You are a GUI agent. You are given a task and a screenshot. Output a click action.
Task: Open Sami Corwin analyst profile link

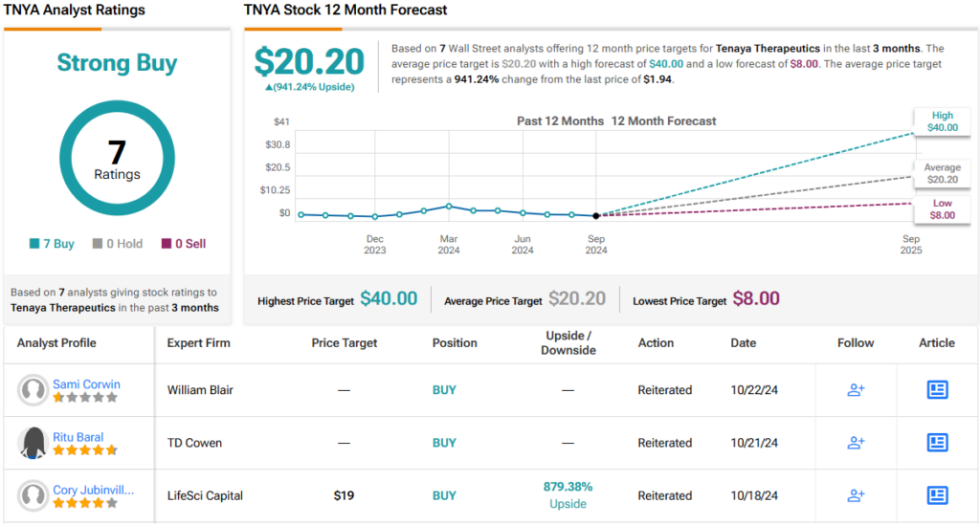[86, 384]
